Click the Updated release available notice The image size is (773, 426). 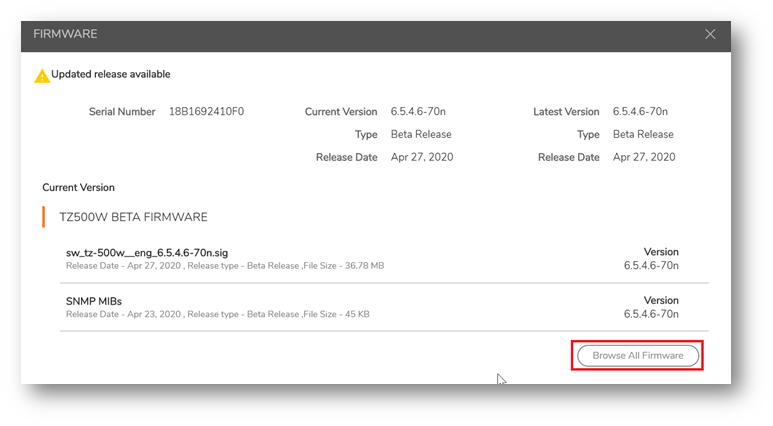110,74
